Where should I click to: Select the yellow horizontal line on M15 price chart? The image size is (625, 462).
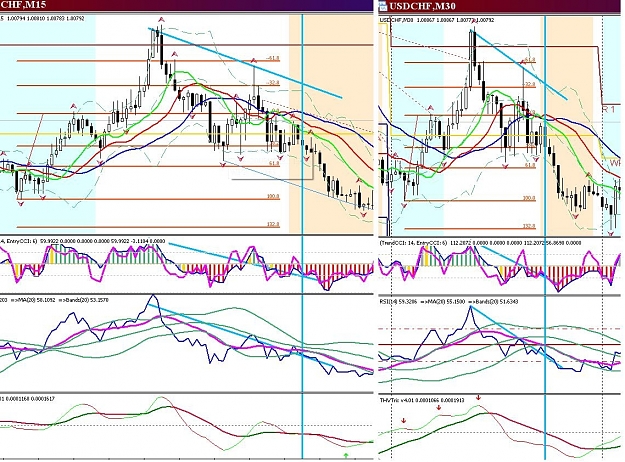pos(187,134)
